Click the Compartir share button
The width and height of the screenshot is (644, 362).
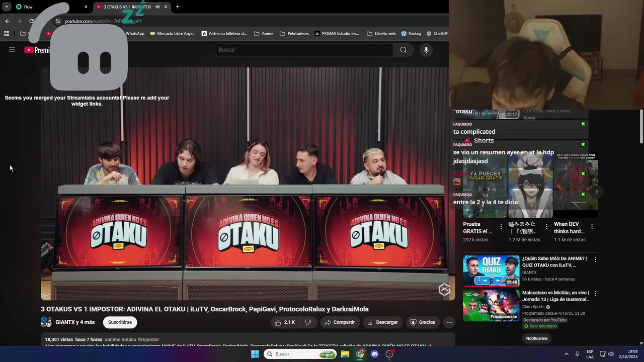tap(340, 322)
